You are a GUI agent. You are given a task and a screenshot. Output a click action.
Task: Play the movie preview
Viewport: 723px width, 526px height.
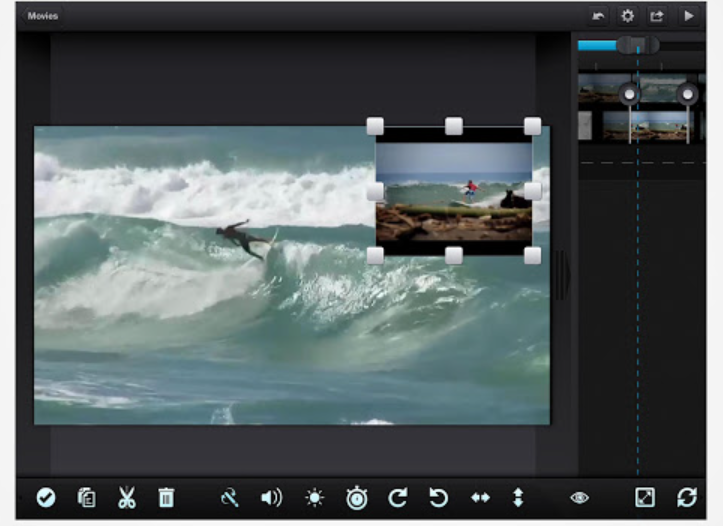tap(688, 16)
